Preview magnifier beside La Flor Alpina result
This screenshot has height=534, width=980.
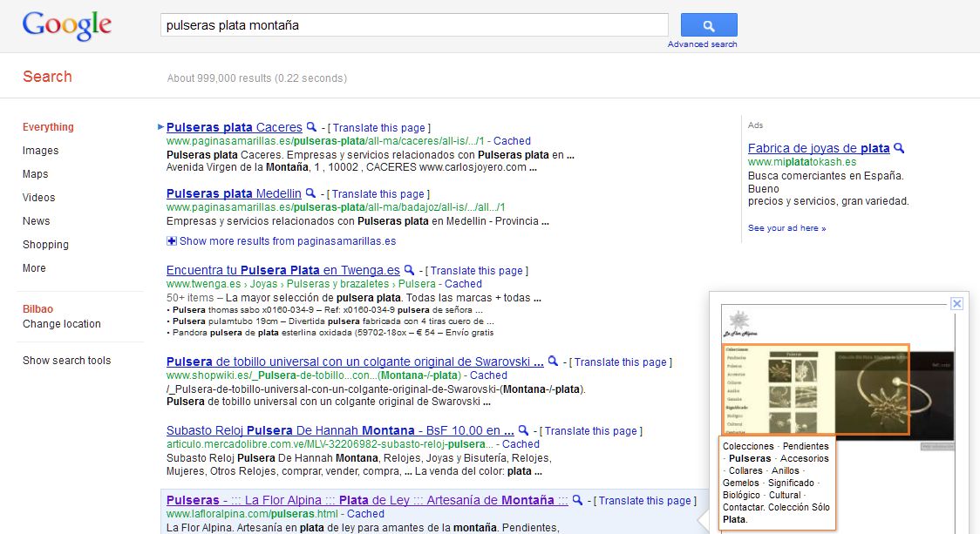[577, 500]
